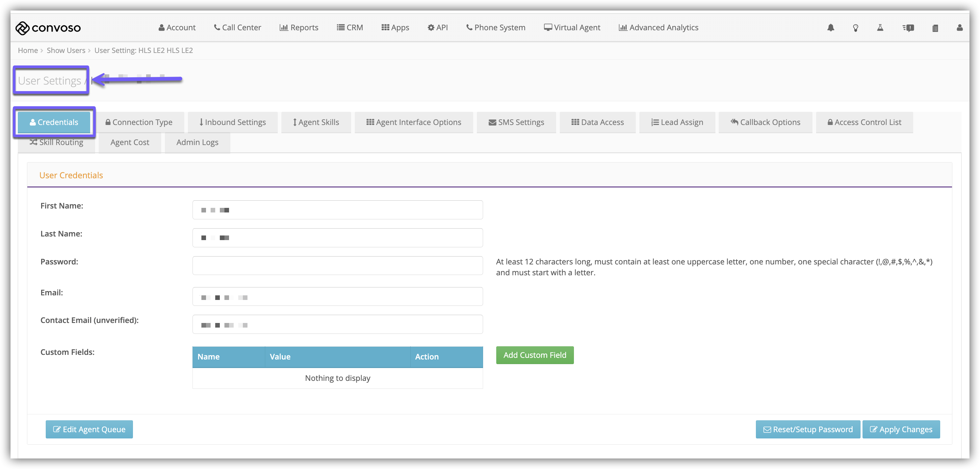Open the Admin Logs tab

(x=197, y=142)
